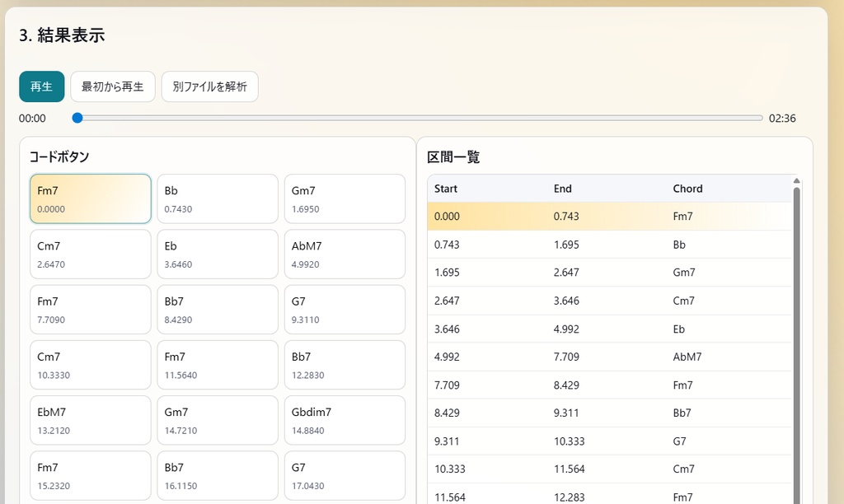Select the AbM7 chord at 4.9920
Screen dimensions: 844x504
344,254
